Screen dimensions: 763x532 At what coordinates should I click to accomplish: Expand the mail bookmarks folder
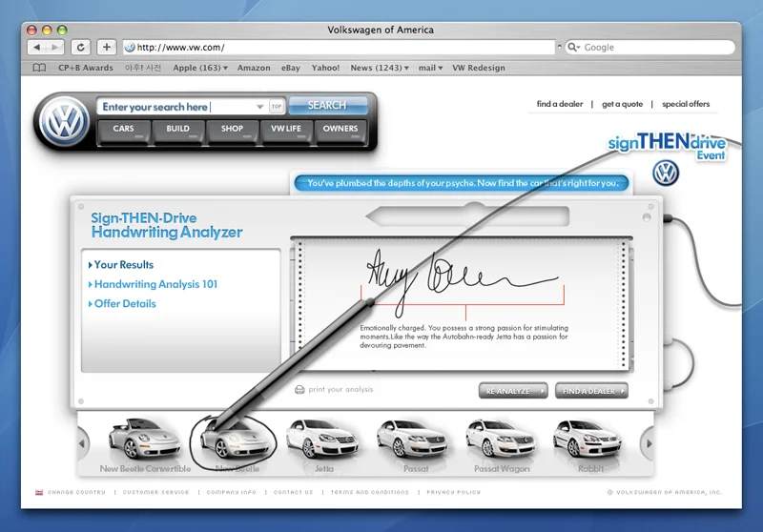click(x=430, y=68)
